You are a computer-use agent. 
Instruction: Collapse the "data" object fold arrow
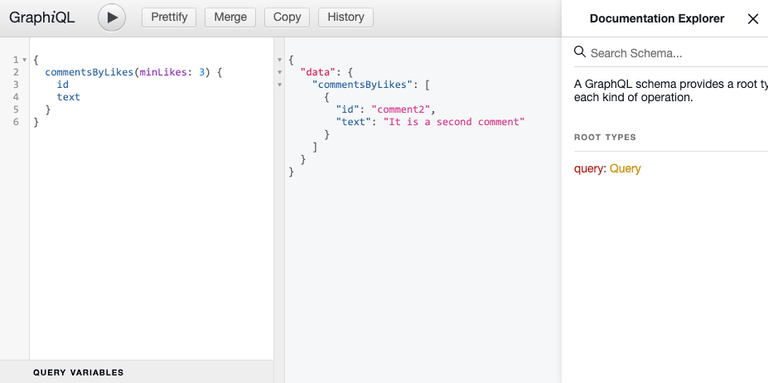[x=280, y=72]
